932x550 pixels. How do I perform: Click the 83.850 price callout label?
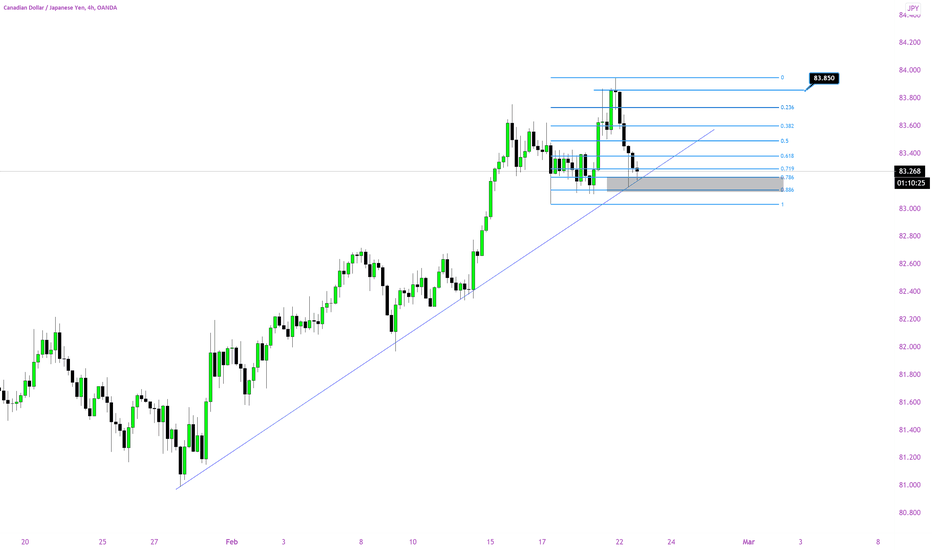(824, 78)
